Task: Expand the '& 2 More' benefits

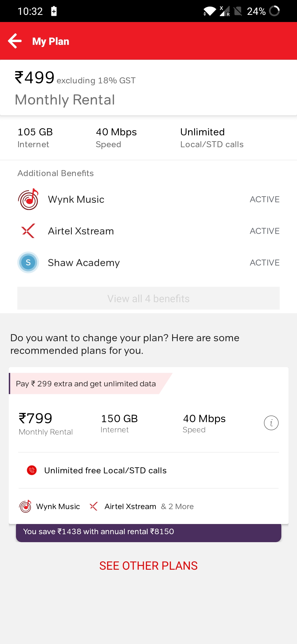Action: 177,506
